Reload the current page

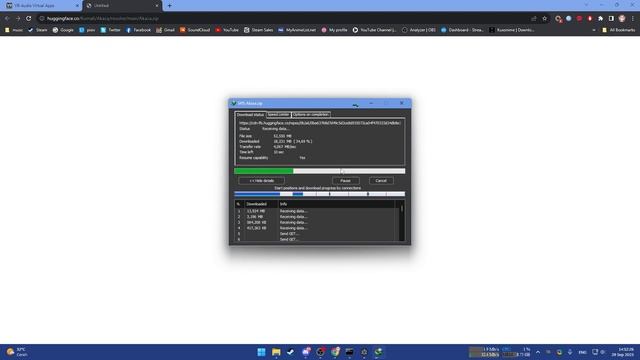(x=29, y=18)
